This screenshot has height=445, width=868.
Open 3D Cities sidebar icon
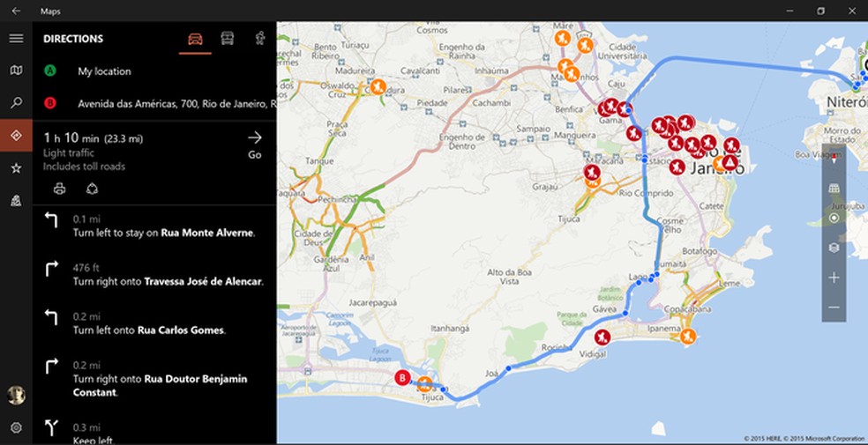(16, 201)
